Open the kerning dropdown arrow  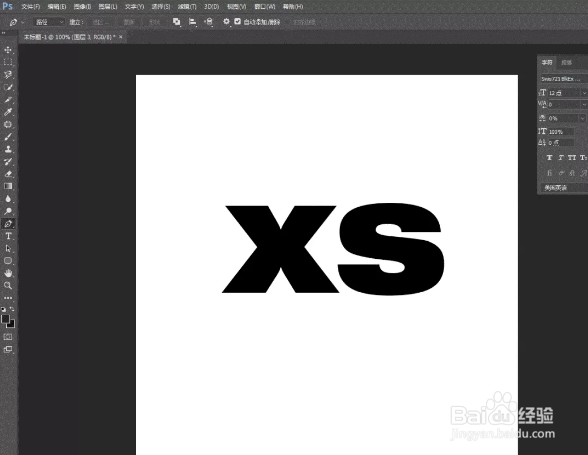(x=584, y=104)
